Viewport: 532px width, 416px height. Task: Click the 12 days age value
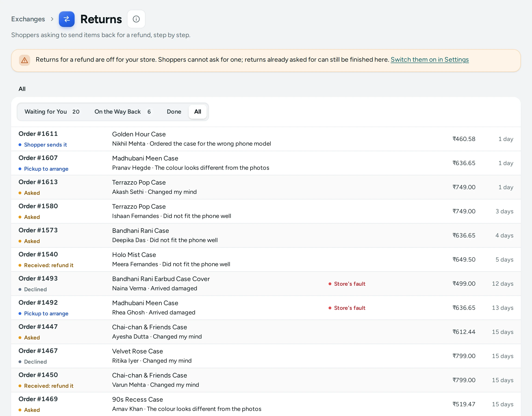pos(503,284)
